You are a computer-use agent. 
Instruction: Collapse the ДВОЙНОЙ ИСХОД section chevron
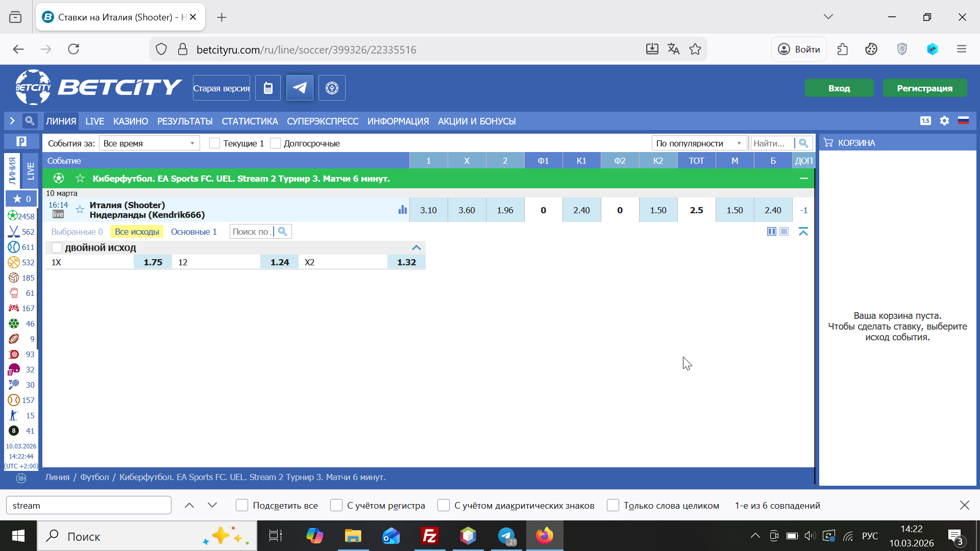pyautogui.click(x=416, y=248)
